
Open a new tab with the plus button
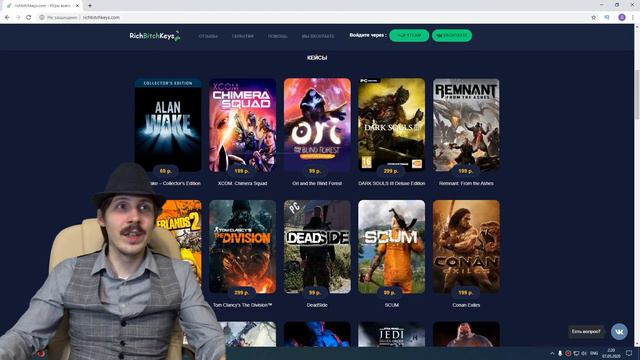pos(90,6)
